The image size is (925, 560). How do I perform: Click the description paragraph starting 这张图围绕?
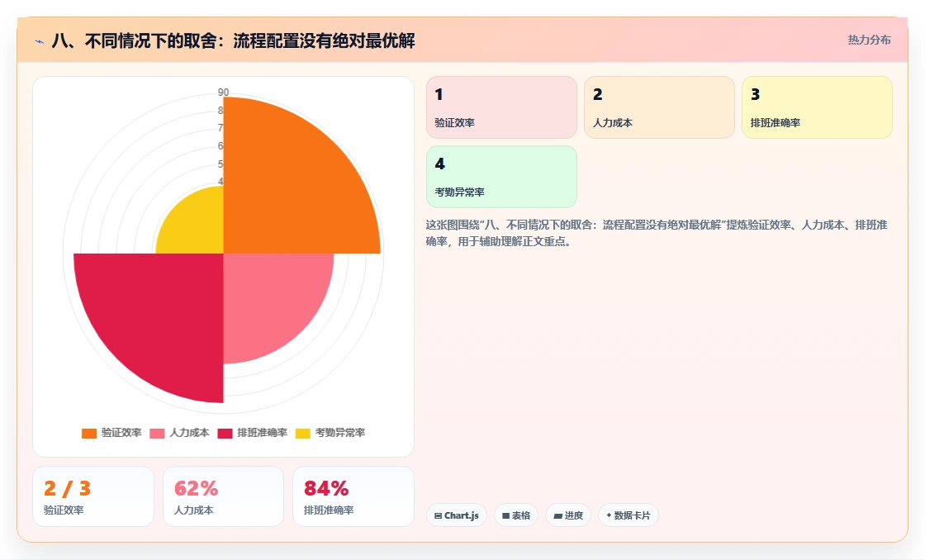pos(657,233)
